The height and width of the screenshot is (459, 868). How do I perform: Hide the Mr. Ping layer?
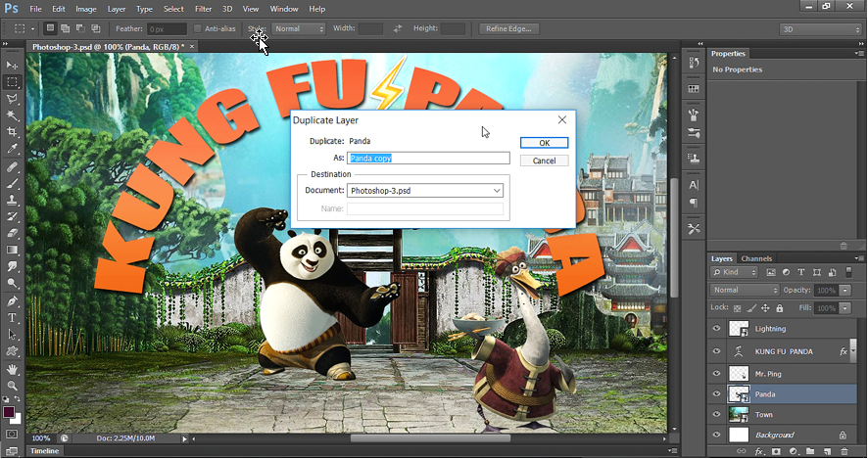(716, 374)
